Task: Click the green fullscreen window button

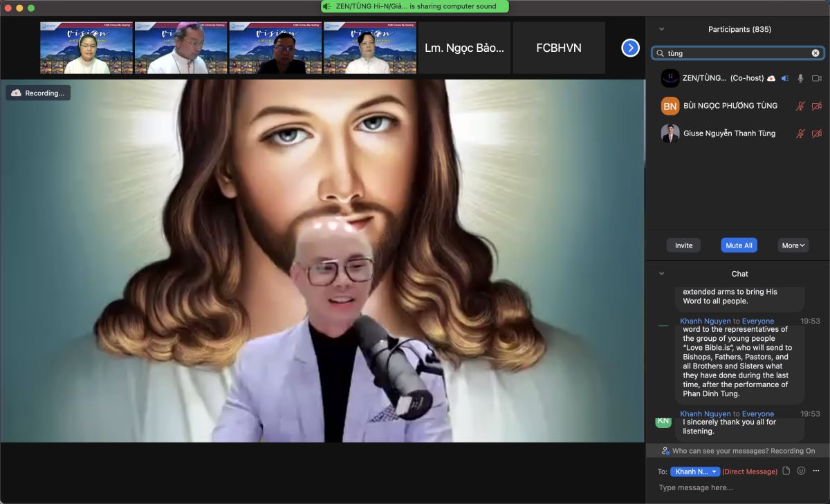Action: [x=31, y=8]
